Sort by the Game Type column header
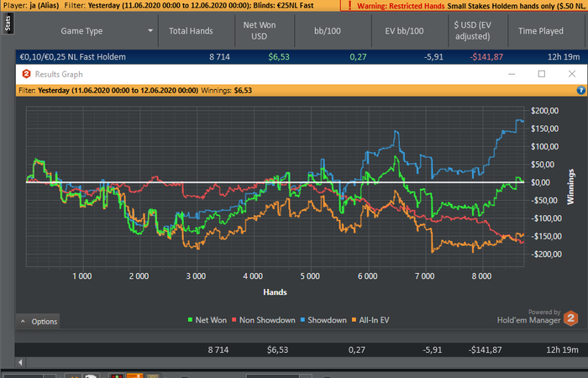The image size is (588, 378). coord(81,31)
